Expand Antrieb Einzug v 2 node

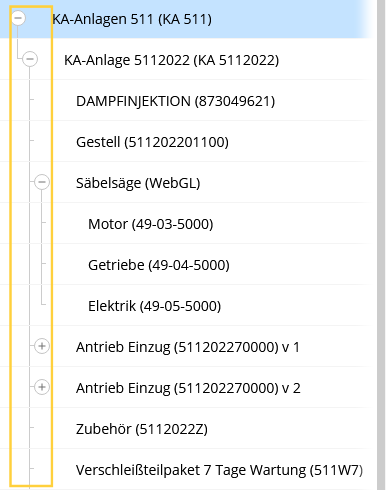(x=42, y=387)
